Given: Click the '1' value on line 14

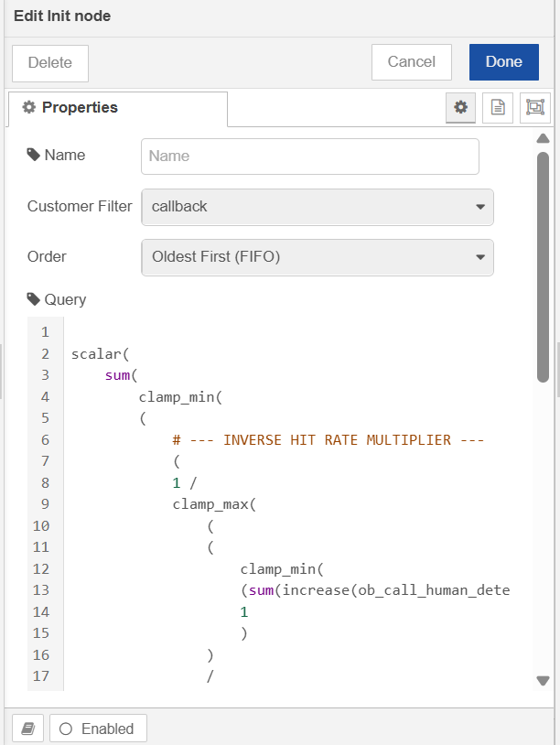Looking at the screenshot, I should point(244,612).
